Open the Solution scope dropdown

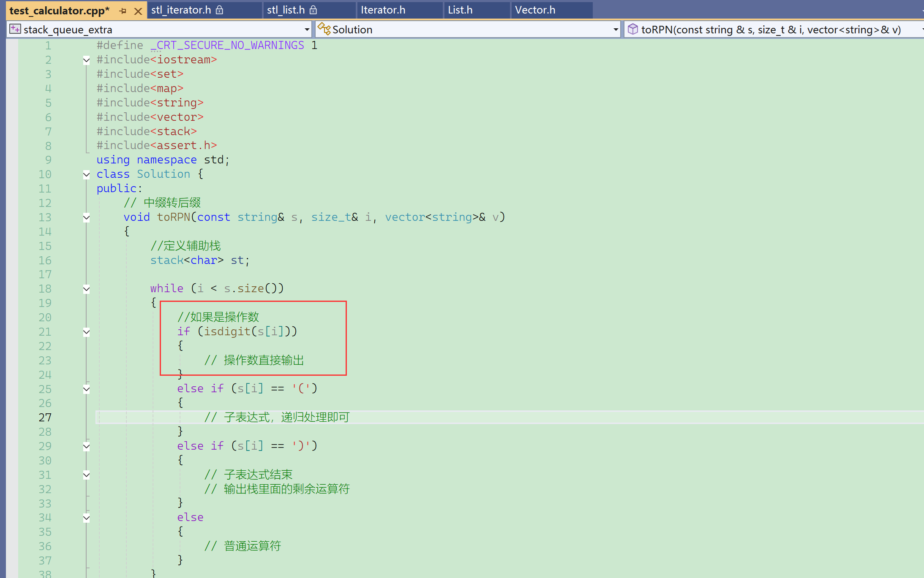pos(616,30)
